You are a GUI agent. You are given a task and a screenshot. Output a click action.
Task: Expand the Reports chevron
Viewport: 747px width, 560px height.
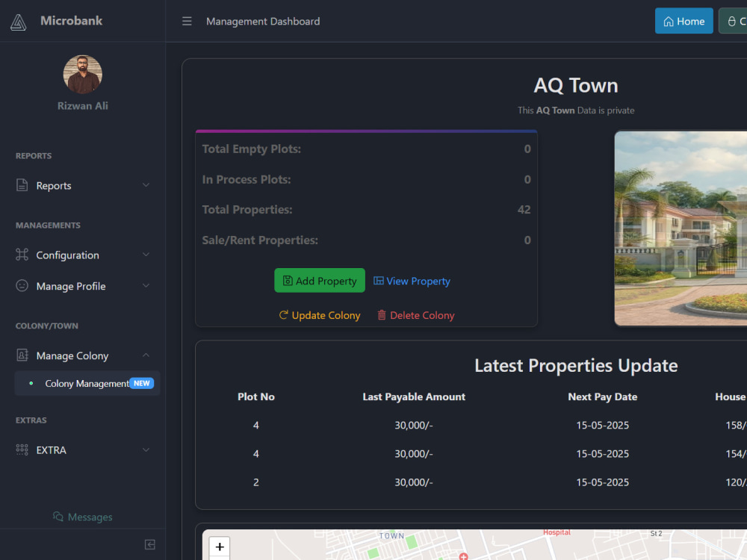tap(146, 185)
